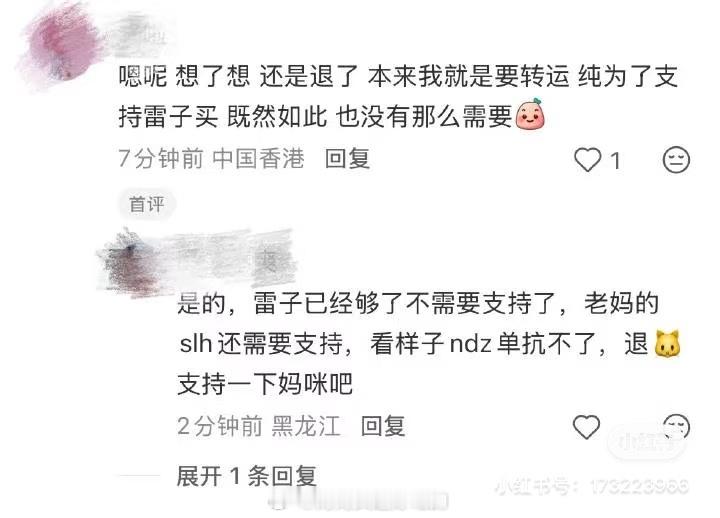Tap the 2分钟前 黑龙江 timestamp

coord(259,426)
